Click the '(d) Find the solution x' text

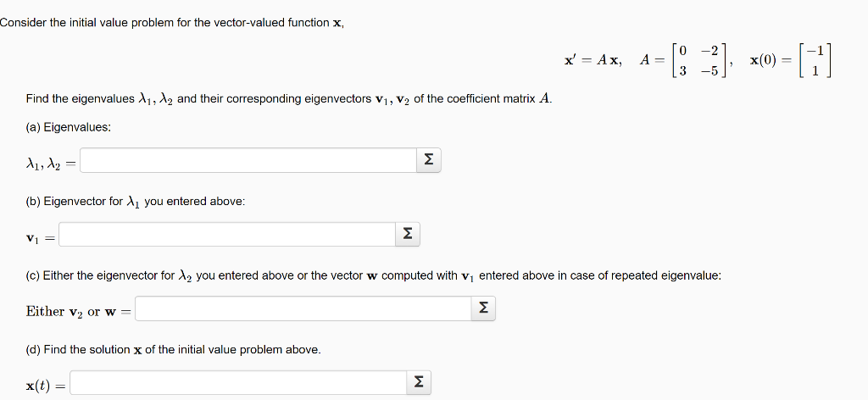pyautogui.click(x=173, y=349)
